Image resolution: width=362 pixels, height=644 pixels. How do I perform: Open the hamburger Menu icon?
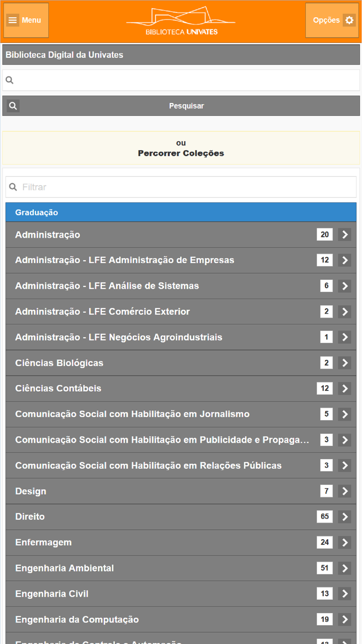pyautogui.click(x=13, y=20)
